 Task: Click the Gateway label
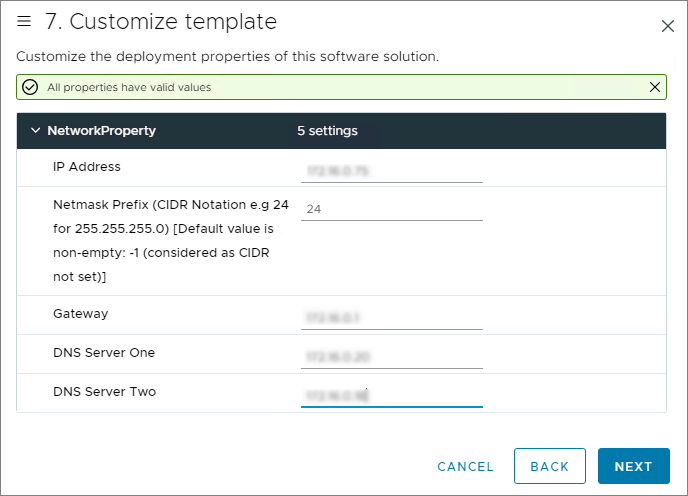pos(80,314)
